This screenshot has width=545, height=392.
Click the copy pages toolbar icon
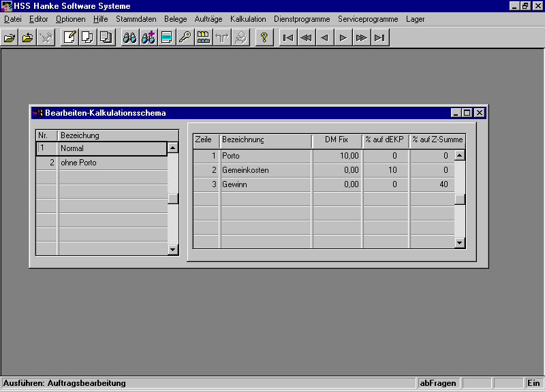88,37
